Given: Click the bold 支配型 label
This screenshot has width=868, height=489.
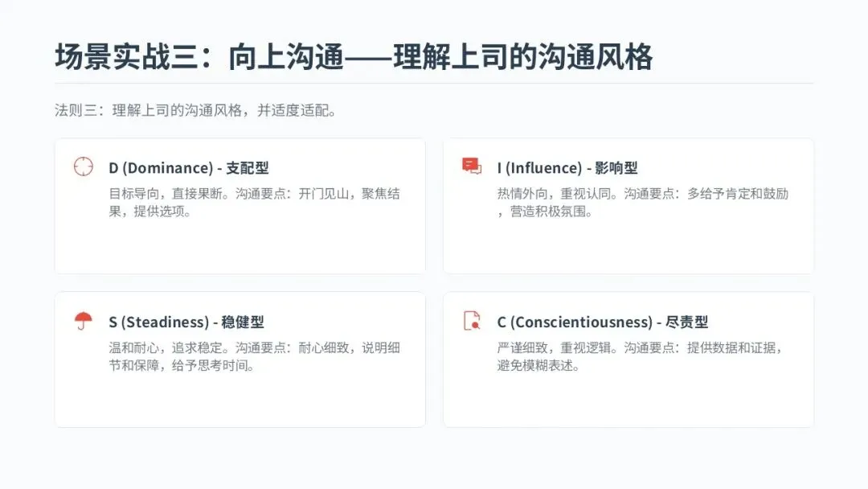Looking at the screenshot, I should [248, 168].
